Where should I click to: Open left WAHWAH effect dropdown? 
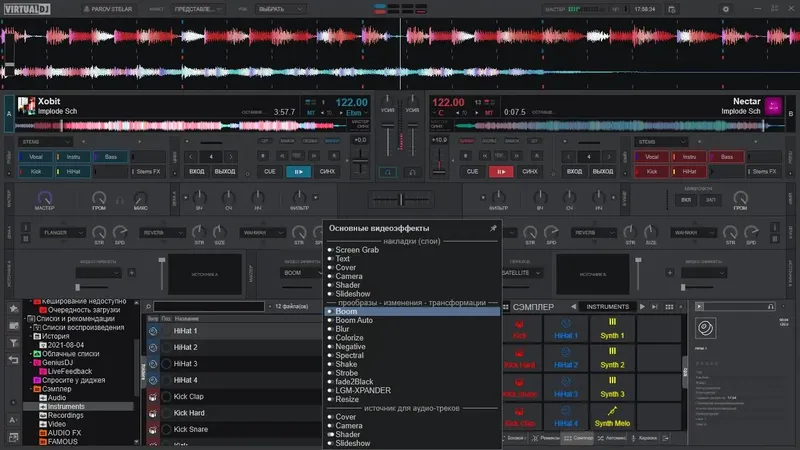coord(262,233)
